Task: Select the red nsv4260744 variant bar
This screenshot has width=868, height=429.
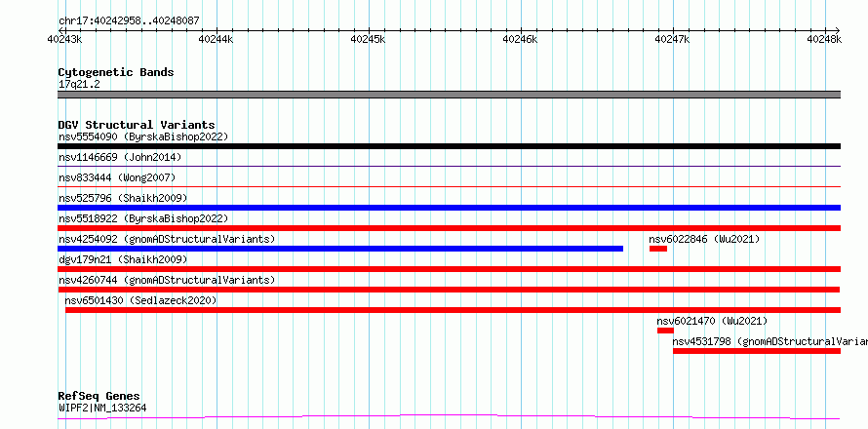Action: coord(449,290)
